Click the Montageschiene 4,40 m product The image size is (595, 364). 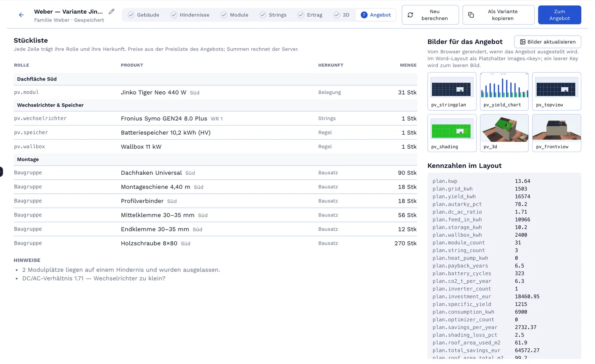tap(156, 187)
